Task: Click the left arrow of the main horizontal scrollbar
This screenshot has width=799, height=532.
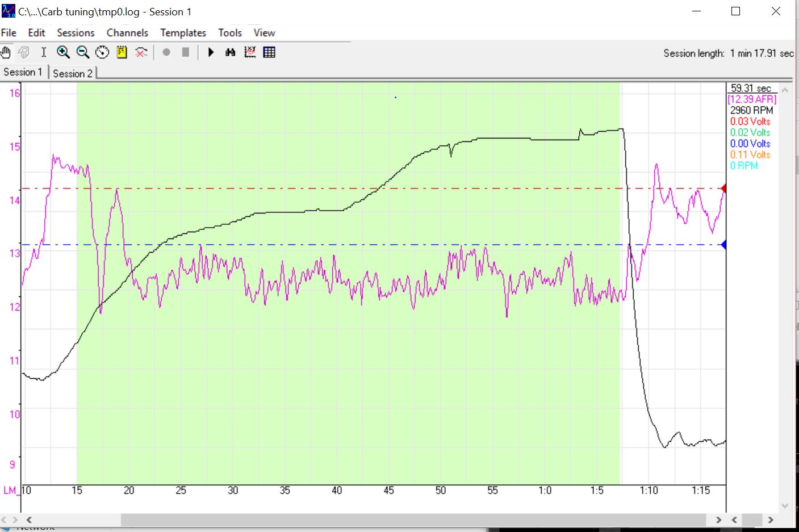Action: [29, 520]
